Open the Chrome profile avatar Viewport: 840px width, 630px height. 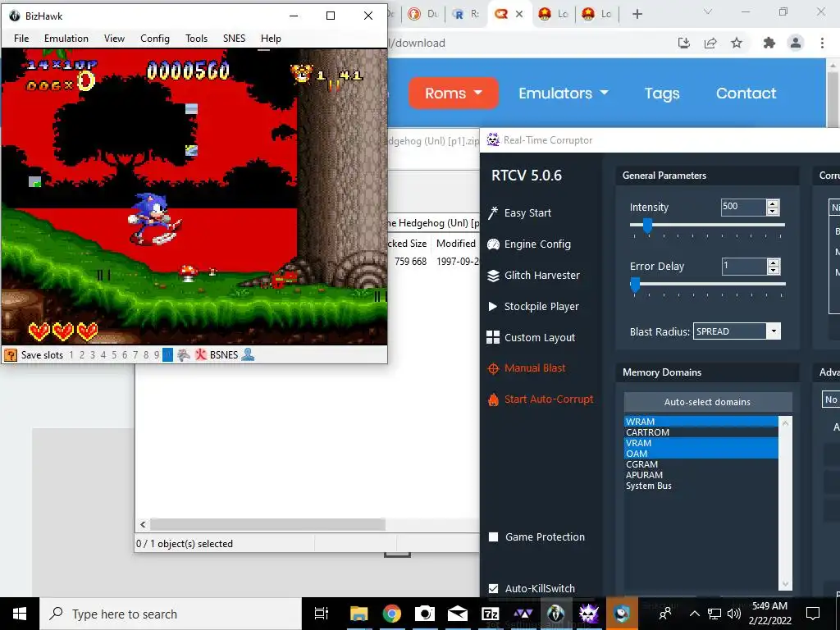click(x=796, y=43)
